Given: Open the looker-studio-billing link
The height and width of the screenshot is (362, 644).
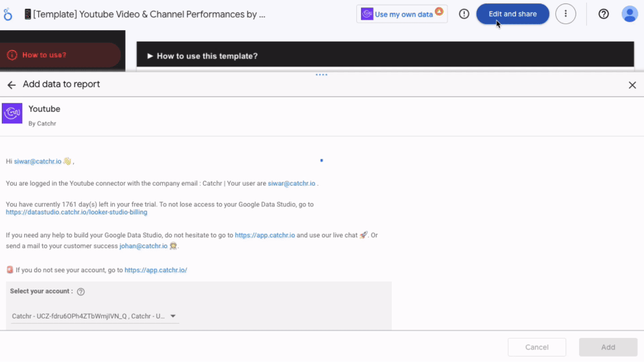Looking at the screenshot, I should [x=76, y=213].
